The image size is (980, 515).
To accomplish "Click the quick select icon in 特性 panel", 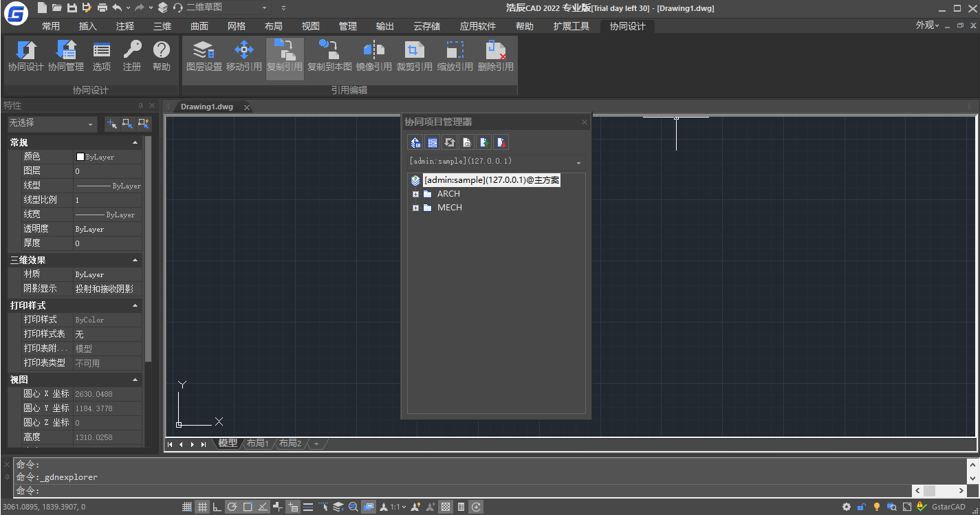I will click(144, 123).
